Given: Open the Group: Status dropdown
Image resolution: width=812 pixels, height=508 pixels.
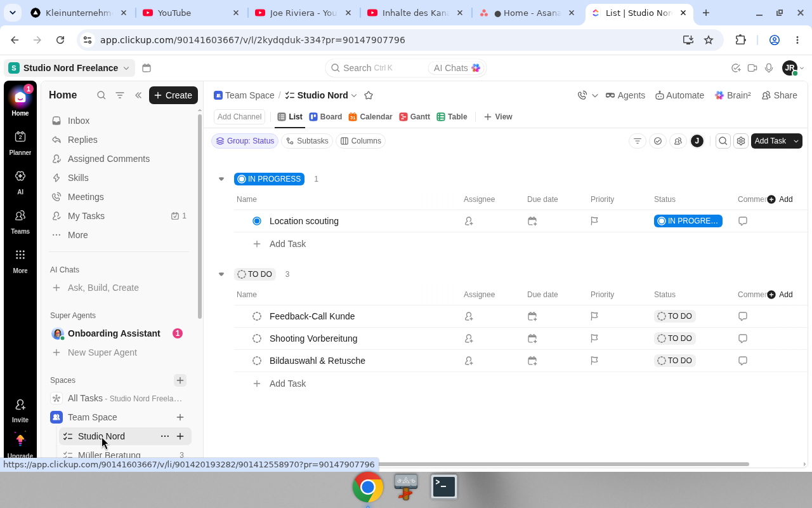Looking at the screenshot, I should (245, 141).
